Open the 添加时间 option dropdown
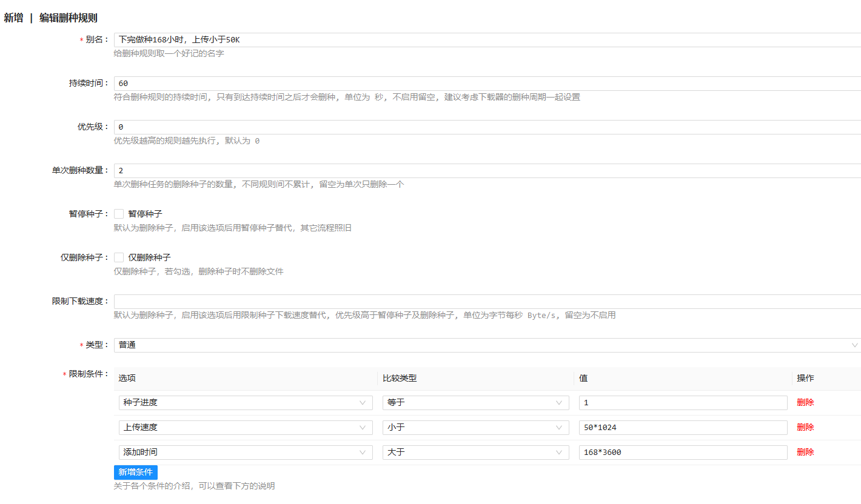The image size is (861, 504). coord(246,453)
